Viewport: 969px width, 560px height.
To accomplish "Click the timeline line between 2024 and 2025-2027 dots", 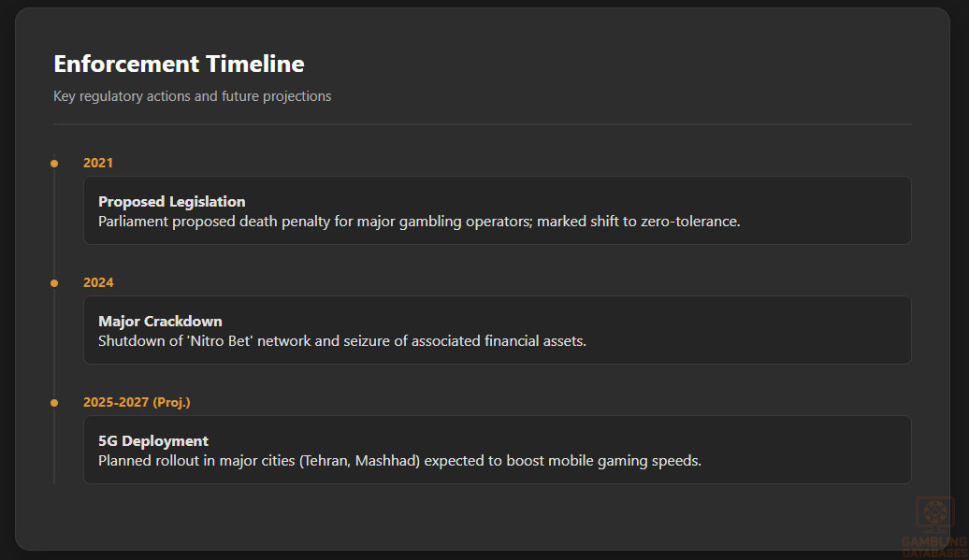I will pos(54,344).
